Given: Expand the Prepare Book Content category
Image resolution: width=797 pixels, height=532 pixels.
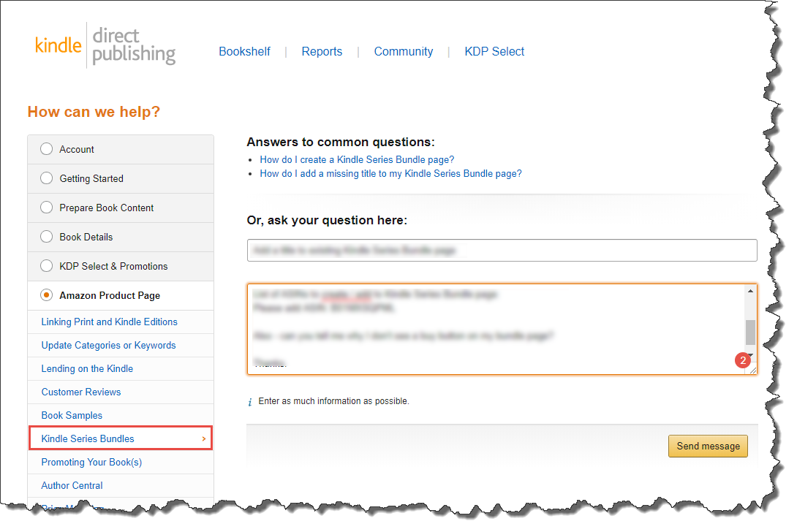Looking at the screenshot, I should [121, 208].
